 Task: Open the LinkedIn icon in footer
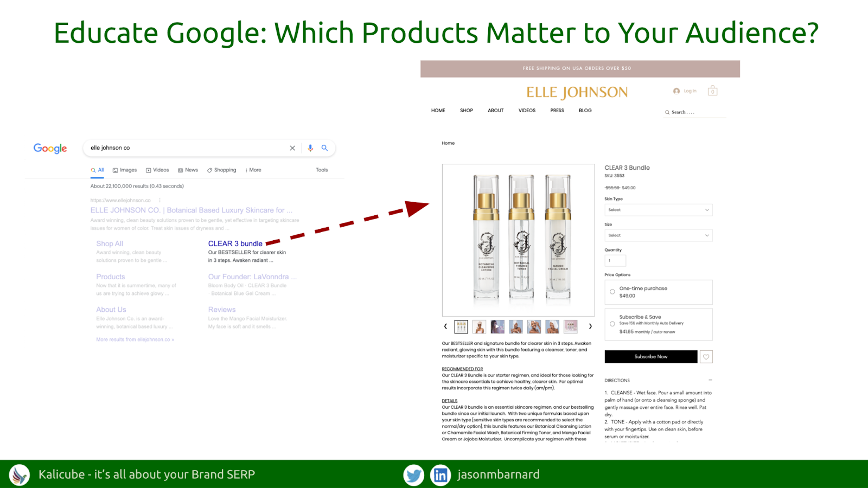click(x=441, y=475)
